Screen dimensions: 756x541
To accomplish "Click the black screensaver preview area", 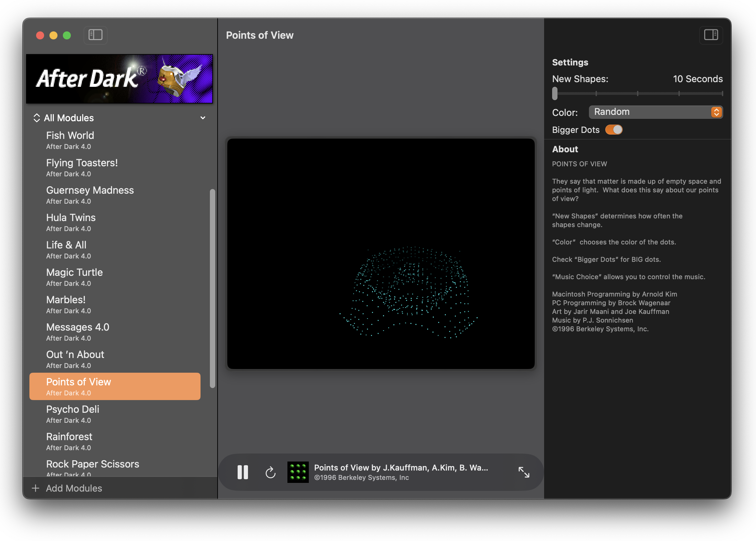I will pyautogui.click(x=381, y=254).
